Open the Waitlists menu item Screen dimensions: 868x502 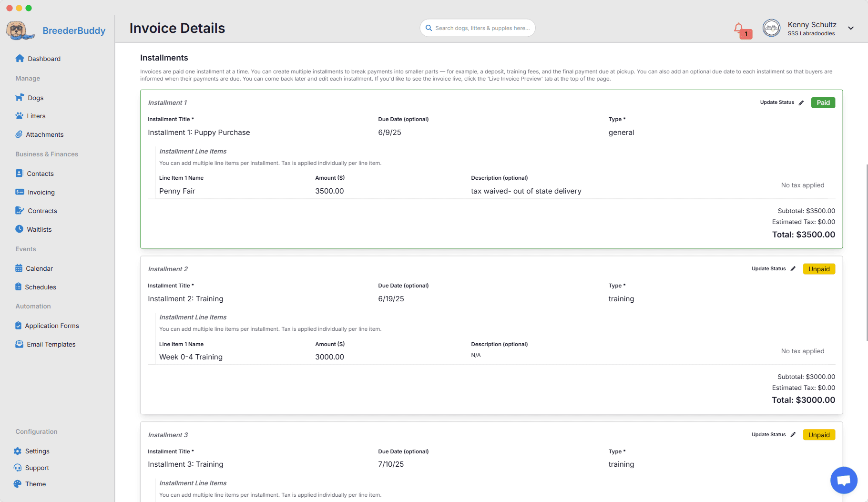click(x=33, y=229)
